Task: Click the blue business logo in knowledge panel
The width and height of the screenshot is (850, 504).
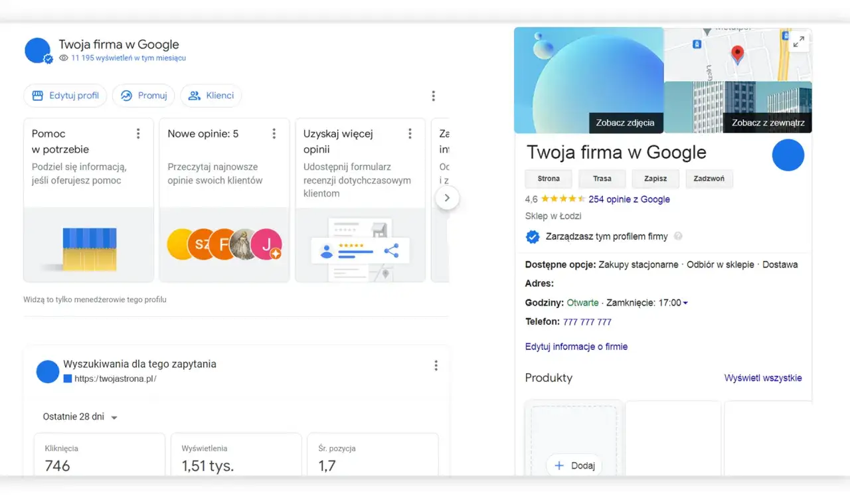Action: pyautogui.click(x=788, y=155)
